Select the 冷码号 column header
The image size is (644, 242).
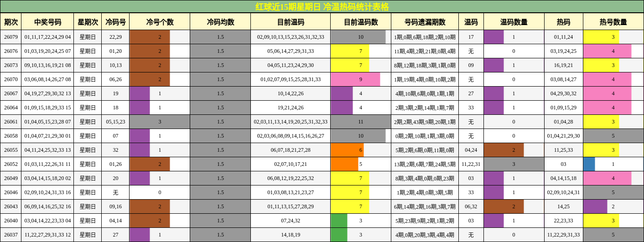(115, 22)
